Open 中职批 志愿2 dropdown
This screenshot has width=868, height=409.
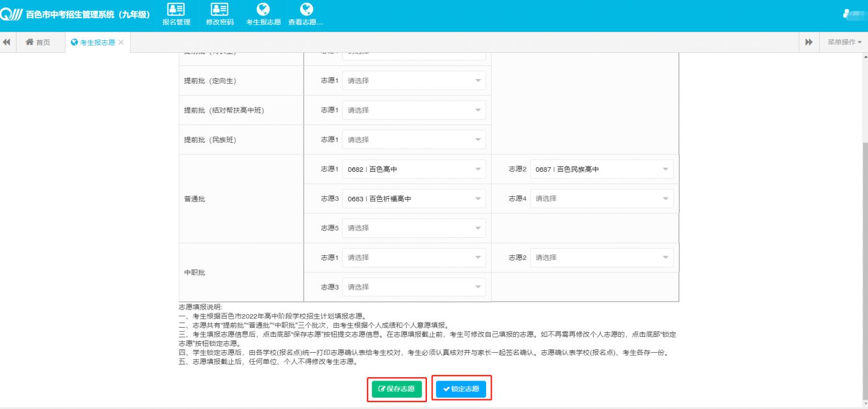pyautogui.click(x=602, y=258)
